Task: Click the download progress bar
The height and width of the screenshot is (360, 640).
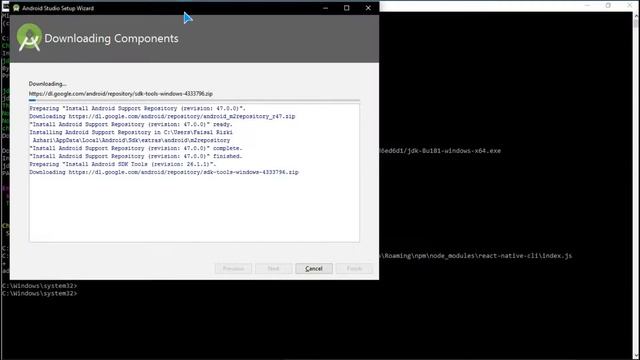Action: click(x=194, y=100)
